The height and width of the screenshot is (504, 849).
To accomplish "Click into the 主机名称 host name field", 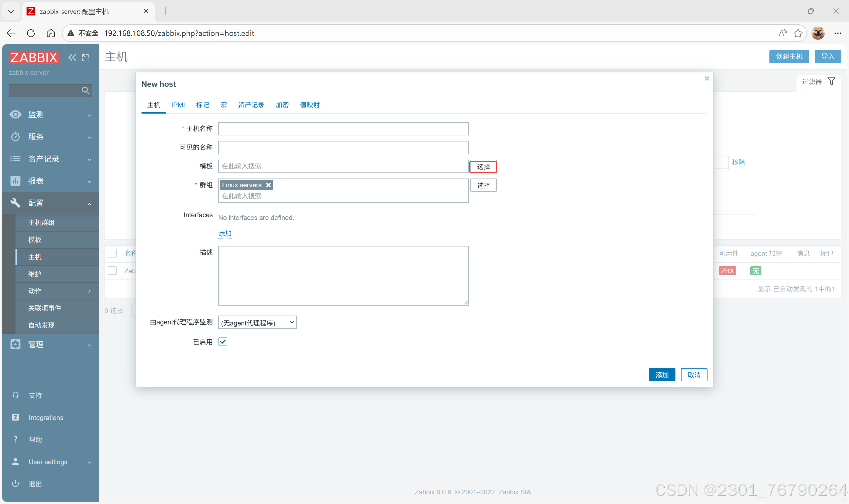I will (x=343, y=129).
